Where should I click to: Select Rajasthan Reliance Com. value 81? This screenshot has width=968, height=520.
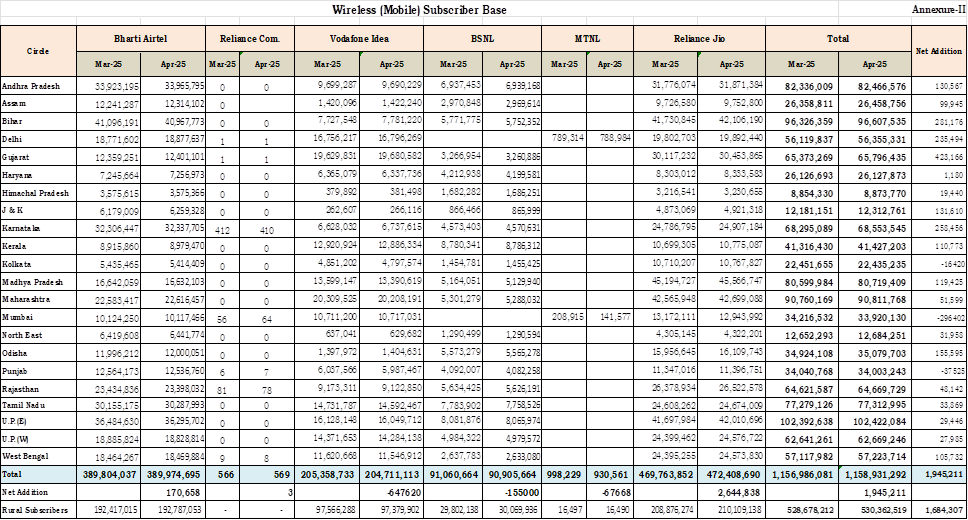click(x=222, y=390)
